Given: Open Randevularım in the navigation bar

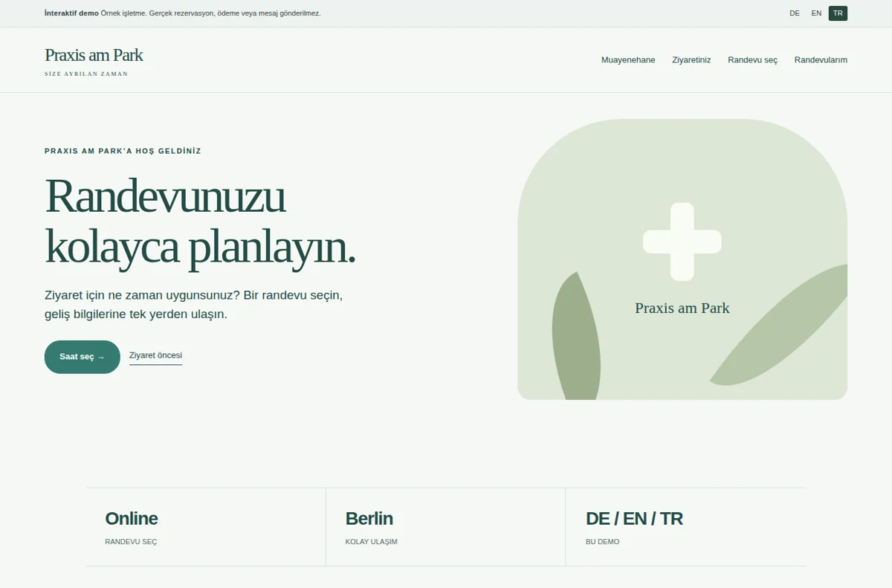Looking at the screenshot, I should (821, 60).
